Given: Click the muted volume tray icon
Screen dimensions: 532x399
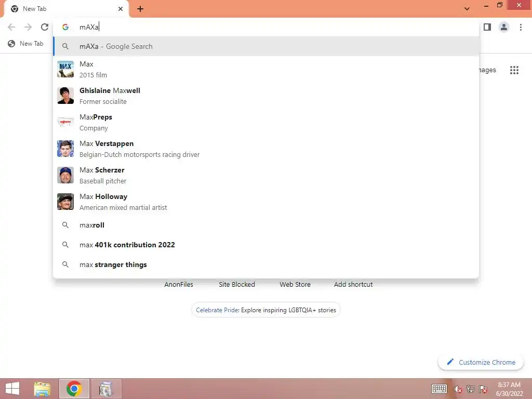Looking at the screenshot, I should click(458, 389).
